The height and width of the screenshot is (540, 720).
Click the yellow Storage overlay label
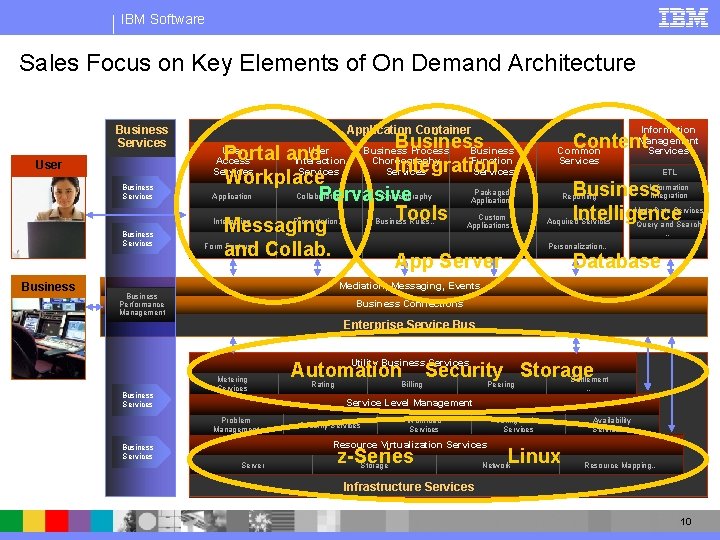(557, 370)
